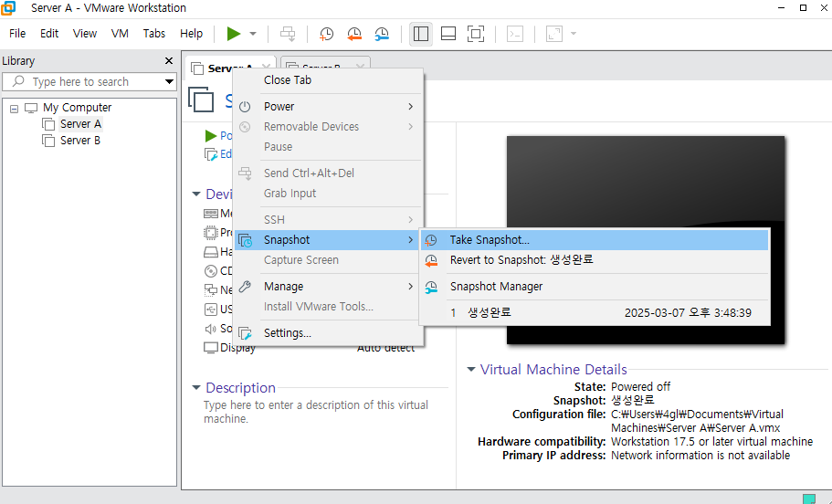Open the Tabs menu
This screenshot has width=832, height=504.
(153, 34)
